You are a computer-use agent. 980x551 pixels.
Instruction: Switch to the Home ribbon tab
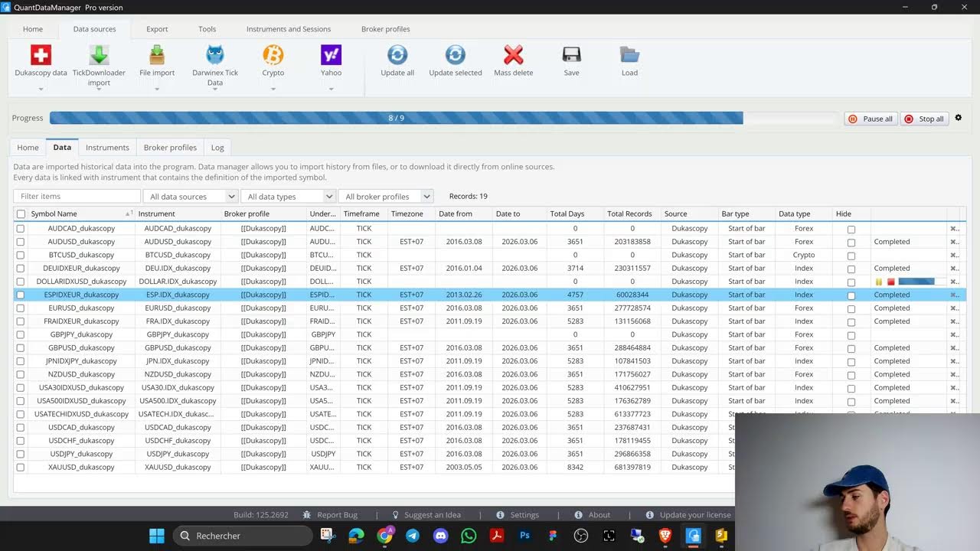[x=33, y=29]
